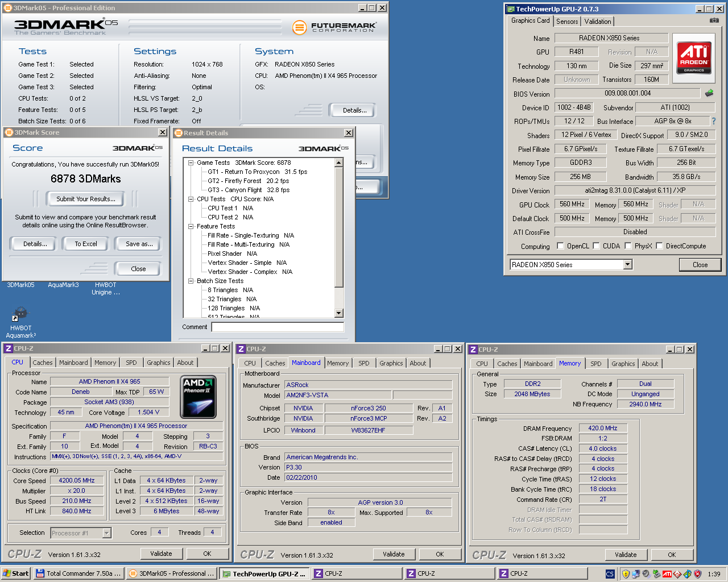
Task: Open the Memory tab in the middle CPU-Z
Action: coord(338,363)
